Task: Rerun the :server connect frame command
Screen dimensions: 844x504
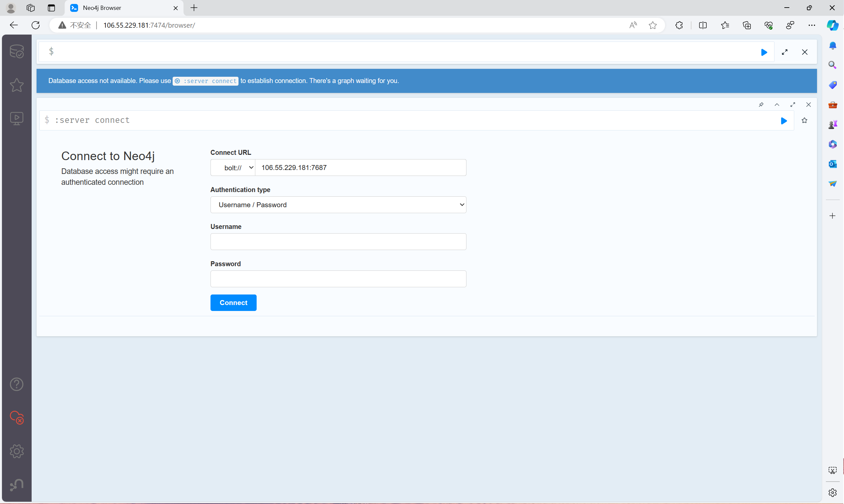Action: (x=784, y=121)
